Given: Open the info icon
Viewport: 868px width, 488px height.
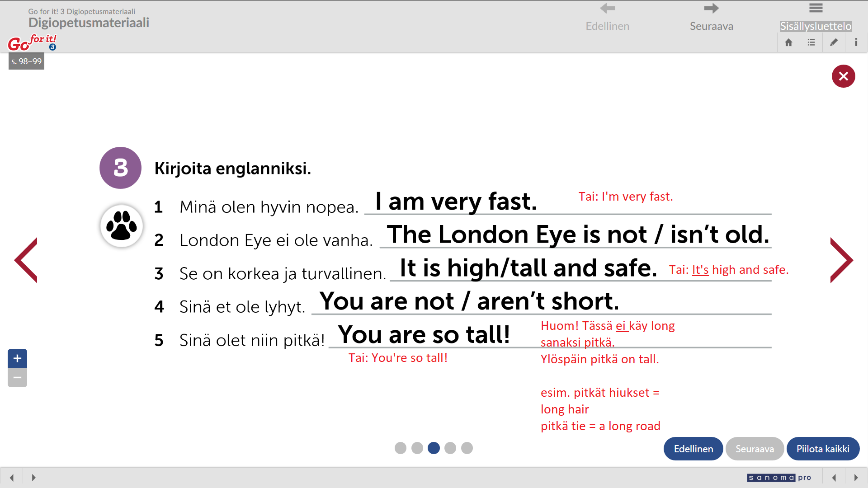Looking at the screenshot, I should coord(856,42).
